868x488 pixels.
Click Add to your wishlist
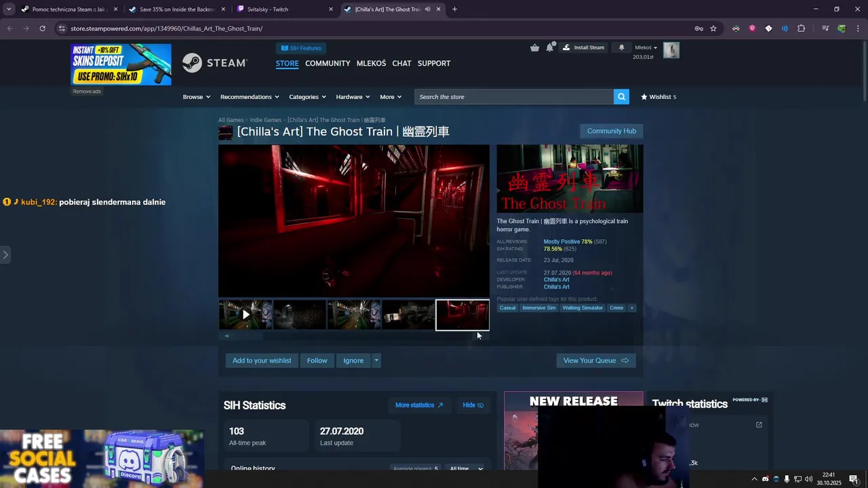[x=262, y=361]
